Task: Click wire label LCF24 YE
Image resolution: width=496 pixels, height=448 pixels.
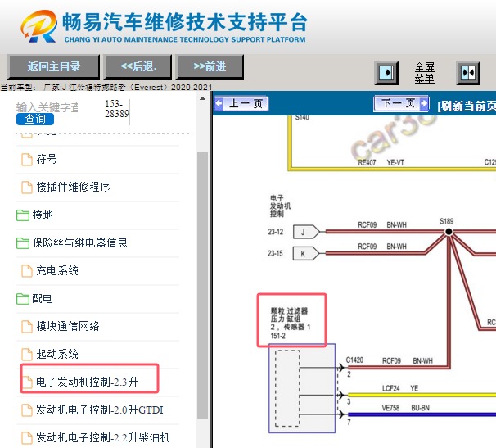Action: click(400, 388)
